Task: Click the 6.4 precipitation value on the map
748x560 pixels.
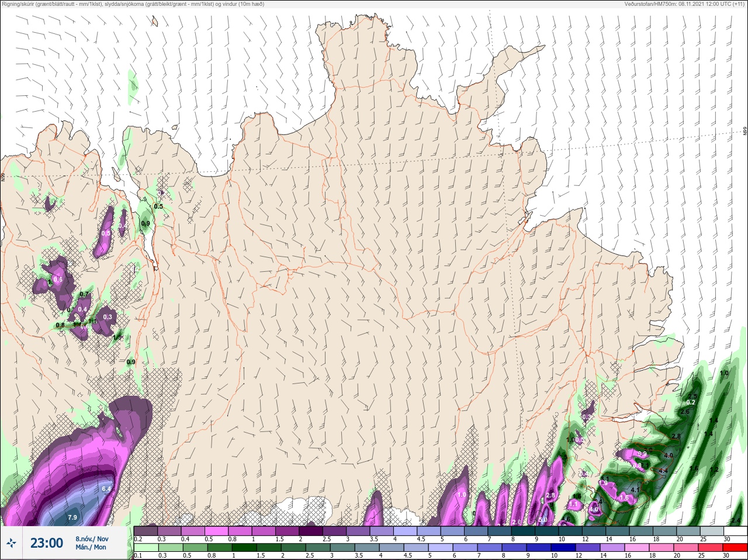Action: (106, 489)
